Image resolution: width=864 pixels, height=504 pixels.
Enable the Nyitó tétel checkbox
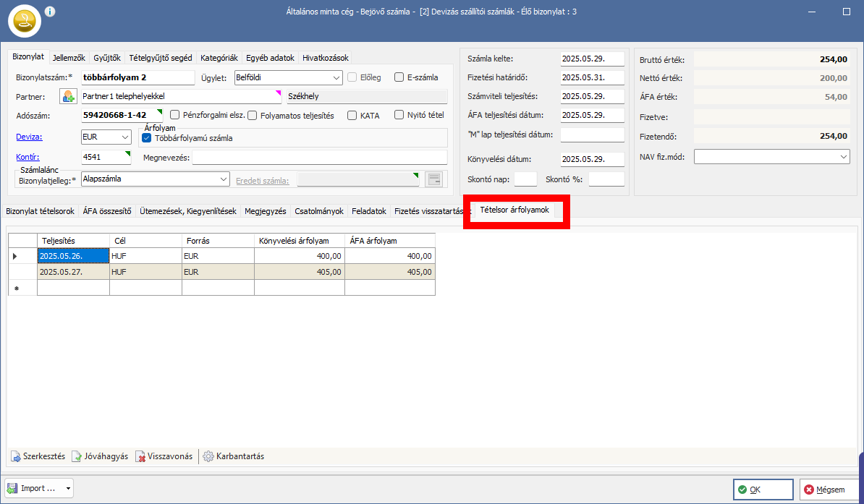pyautogui.click(x=399, y=115)
